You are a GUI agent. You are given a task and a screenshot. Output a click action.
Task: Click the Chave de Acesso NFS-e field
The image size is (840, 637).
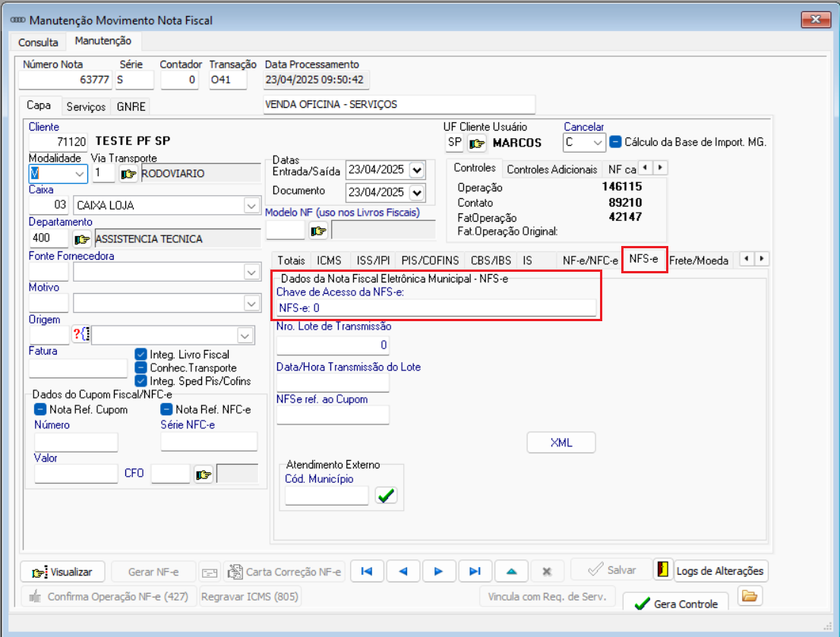click(436, 307)
